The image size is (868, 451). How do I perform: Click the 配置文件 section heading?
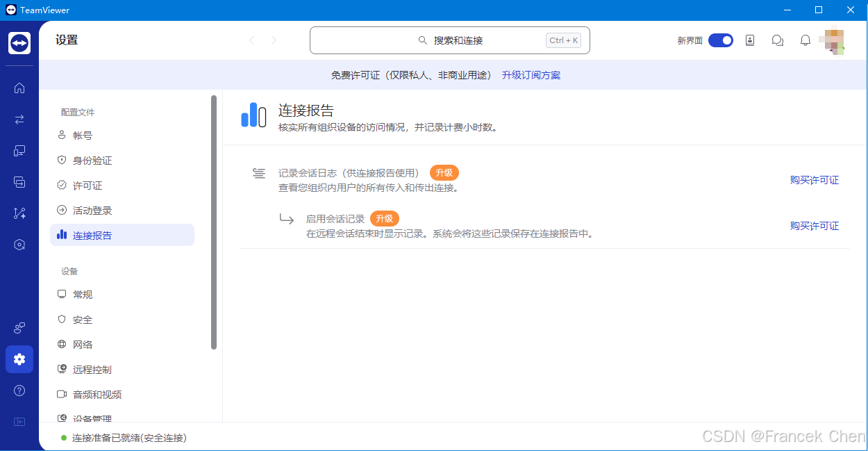78,112
